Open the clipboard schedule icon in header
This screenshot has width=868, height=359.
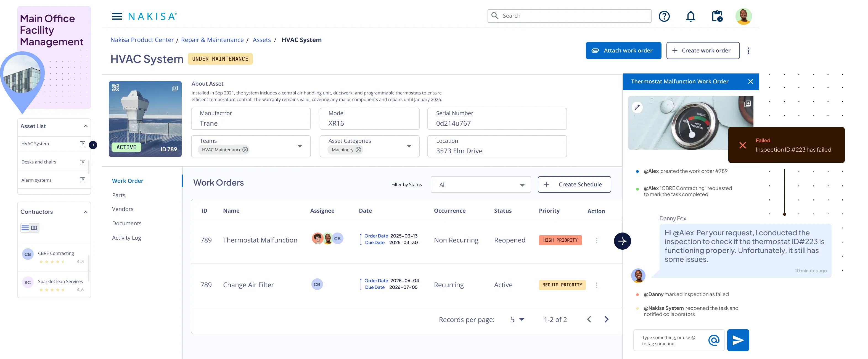(717, 16)
